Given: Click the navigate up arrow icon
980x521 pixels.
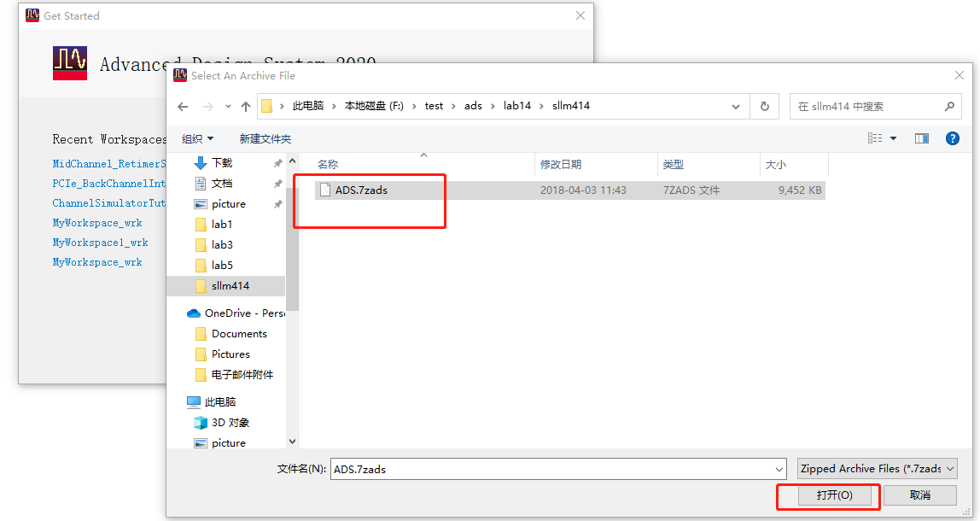Looking at the screenshot, I should coord(245,106).
